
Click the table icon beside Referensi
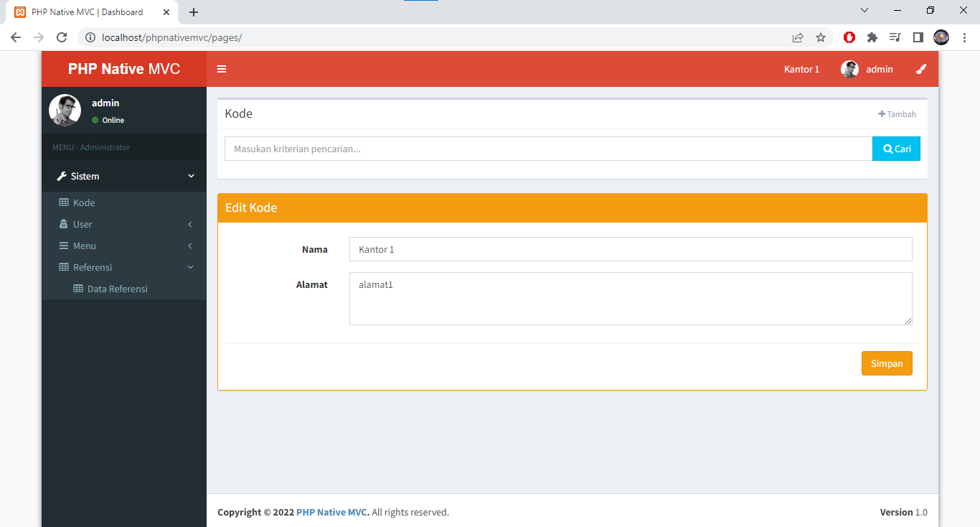[64, 267]
